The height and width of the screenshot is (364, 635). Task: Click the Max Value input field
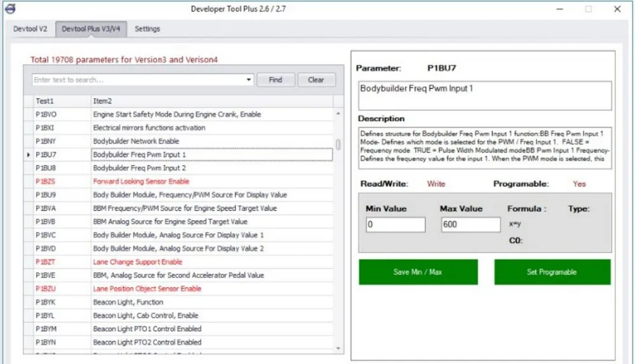coord(471,224)
